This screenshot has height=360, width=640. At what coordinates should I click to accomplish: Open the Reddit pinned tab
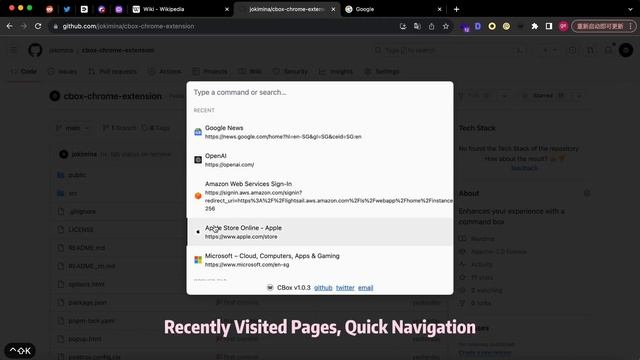tap(49, 9)
